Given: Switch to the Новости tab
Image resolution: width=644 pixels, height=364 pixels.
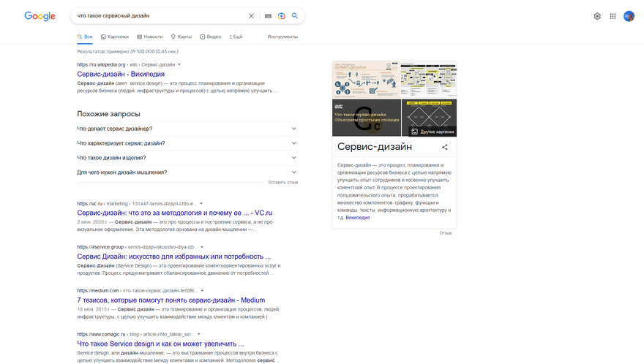Looking at the screenshot, I should pyautogui.click(x=150, y=37).
